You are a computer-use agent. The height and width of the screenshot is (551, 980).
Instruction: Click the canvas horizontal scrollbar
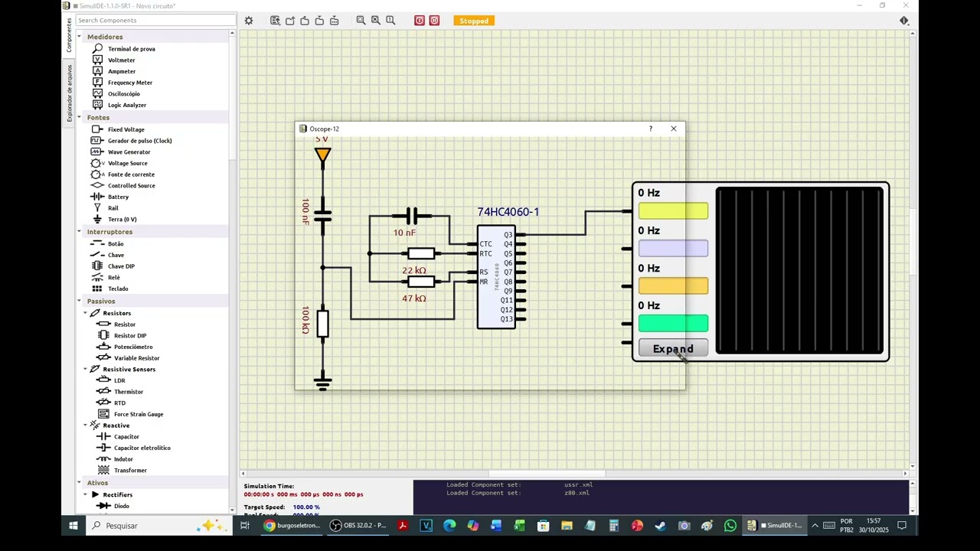click(x=547, y=474)
